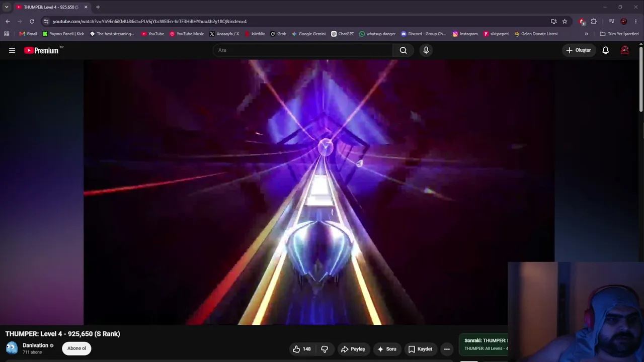Open a new browser tab

(98, 7)
